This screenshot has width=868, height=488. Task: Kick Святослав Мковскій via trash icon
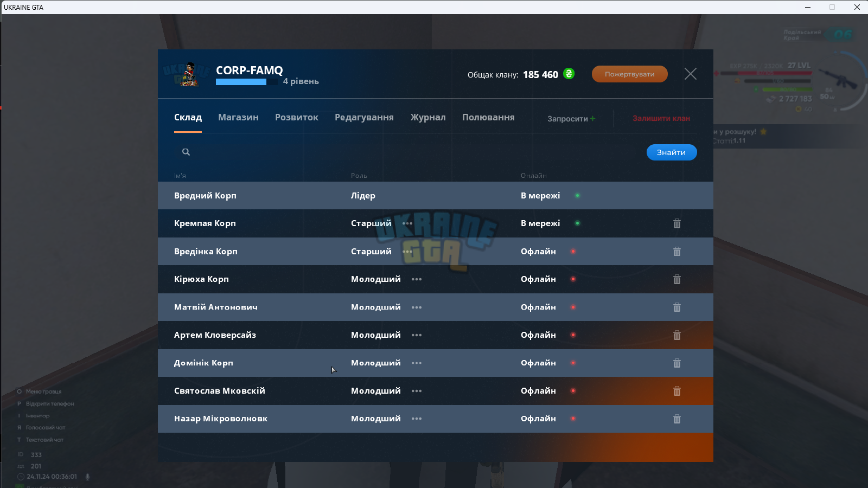click(x=676, y=391)
